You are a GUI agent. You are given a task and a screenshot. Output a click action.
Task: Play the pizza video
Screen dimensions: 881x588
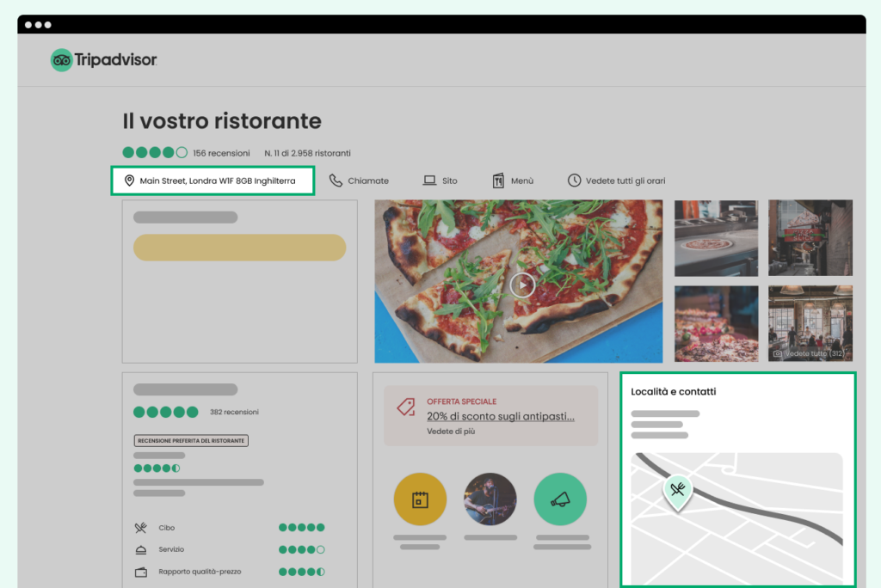(x=522, y=285)
